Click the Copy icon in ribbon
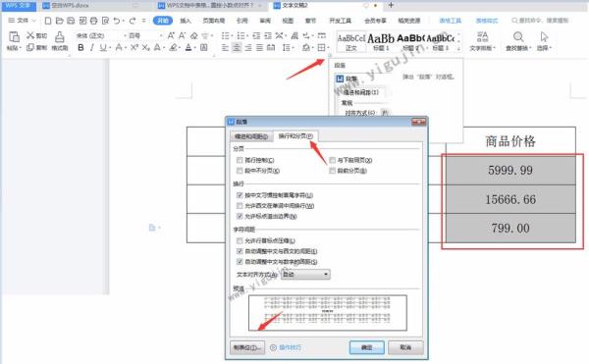 (x=30, y=47)
